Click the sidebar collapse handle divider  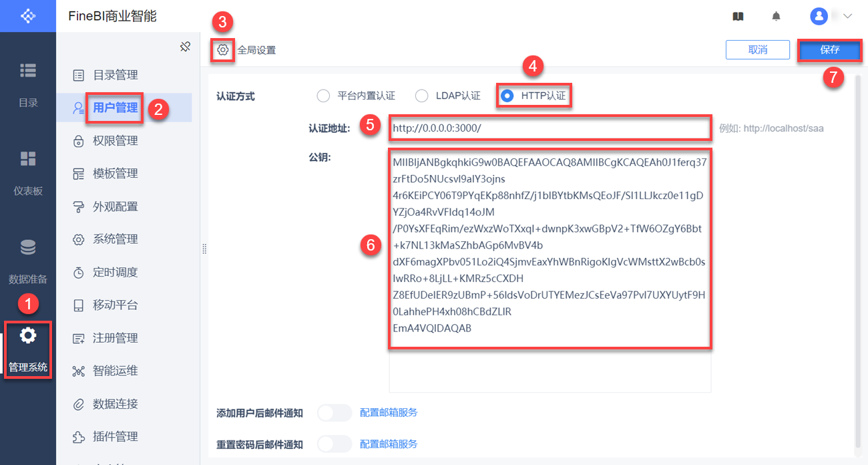pyautogui.click(x=204, y=249)
